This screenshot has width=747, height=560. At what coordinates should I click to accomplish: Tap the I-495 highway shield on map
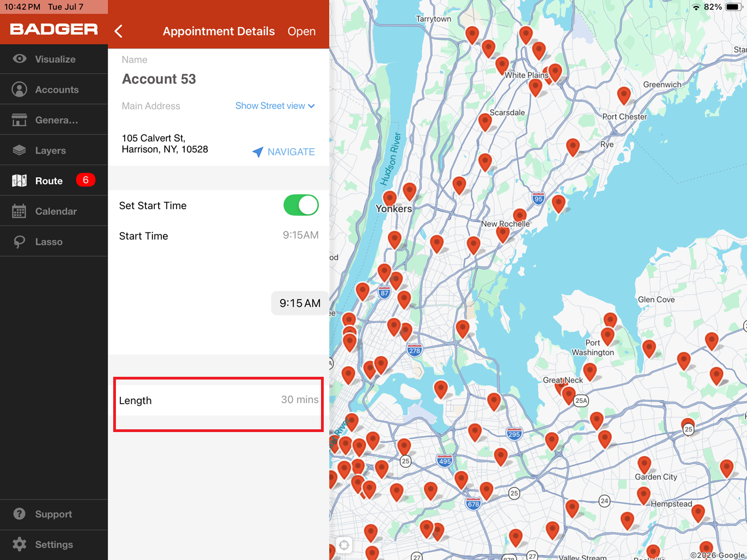(x=445, y=460)
